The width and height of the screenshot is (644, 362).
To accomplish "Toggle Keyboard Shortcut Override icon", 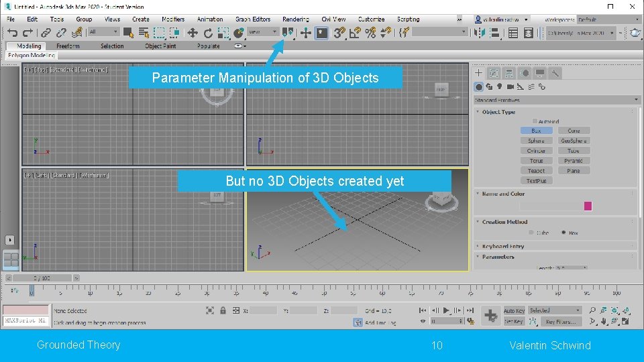I will (321, 33).
